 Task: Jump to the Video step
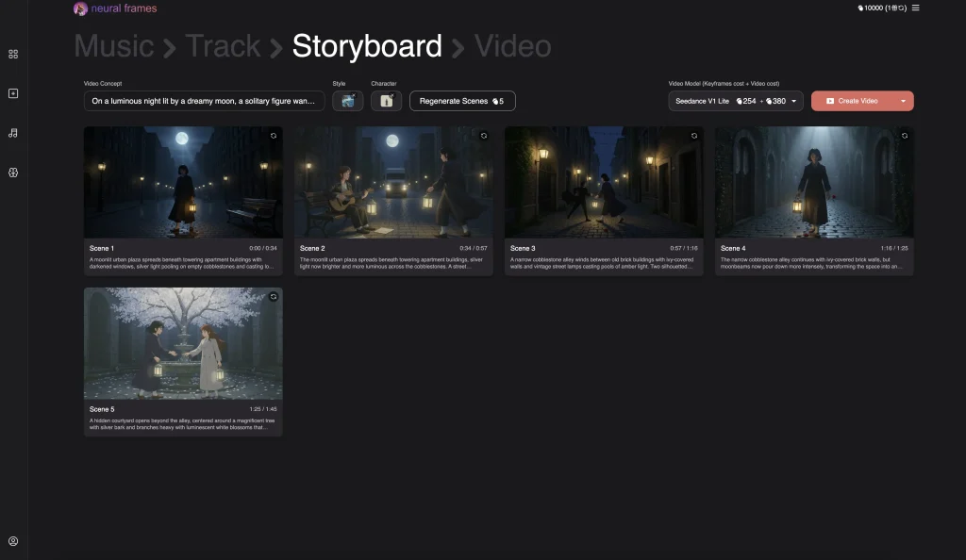pos(512,46)
